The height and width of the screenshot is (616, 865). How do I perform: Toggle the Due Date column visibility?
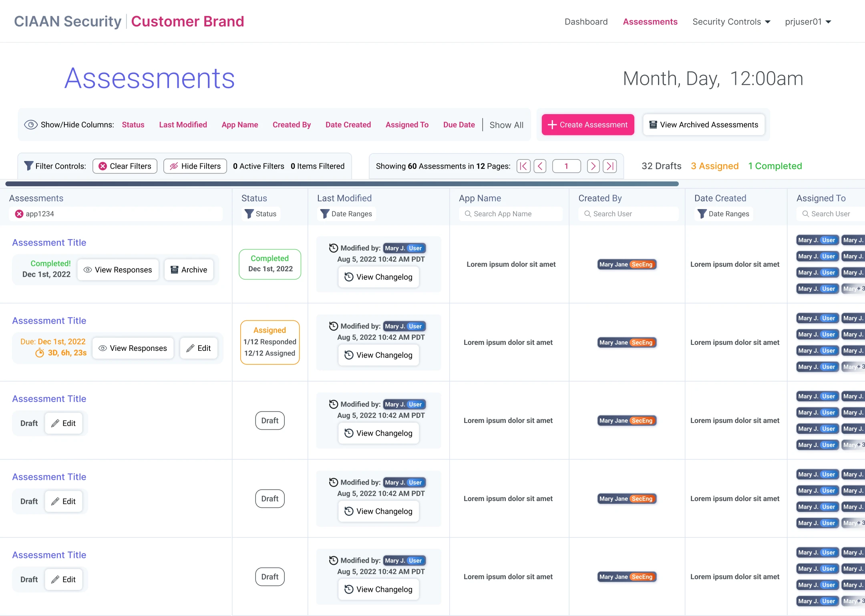(459, 125)
